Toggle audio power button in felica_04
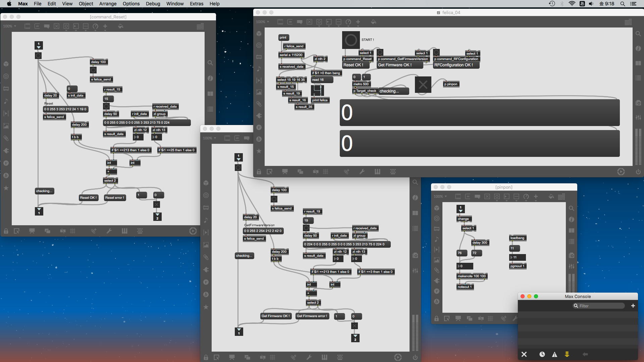 638,172
